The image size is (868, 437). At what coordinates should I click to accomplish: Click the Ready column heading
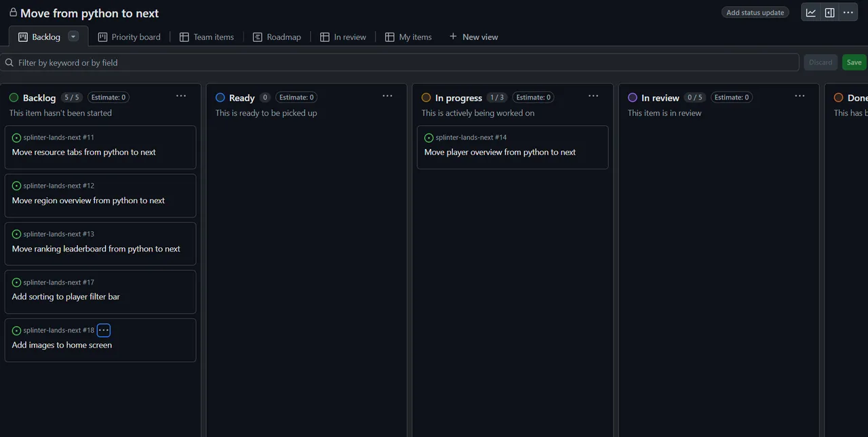coord(242,98)
